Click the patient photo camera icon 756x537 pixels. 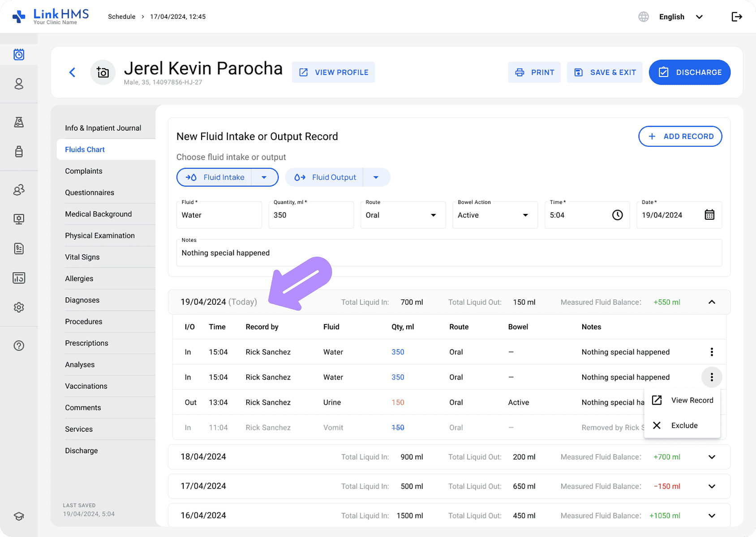point(103,72)
